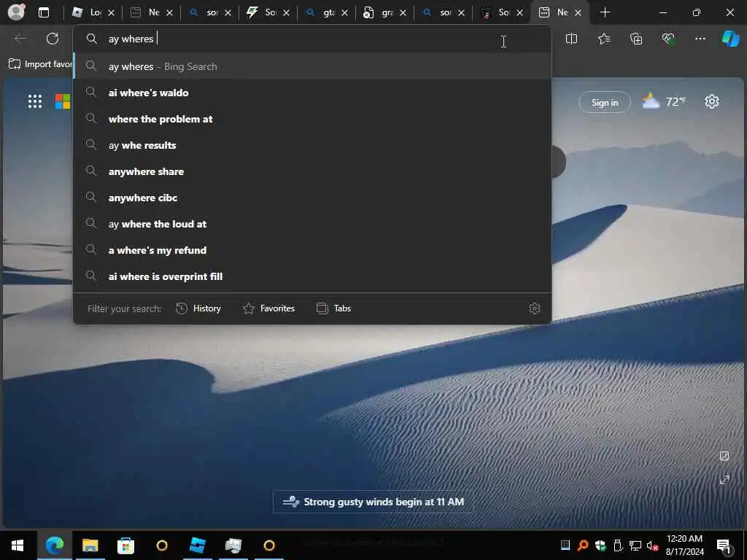This screenshot has height=560, width=747.
Task: Click the Sign in button
Action: click(x=605, y=102)
